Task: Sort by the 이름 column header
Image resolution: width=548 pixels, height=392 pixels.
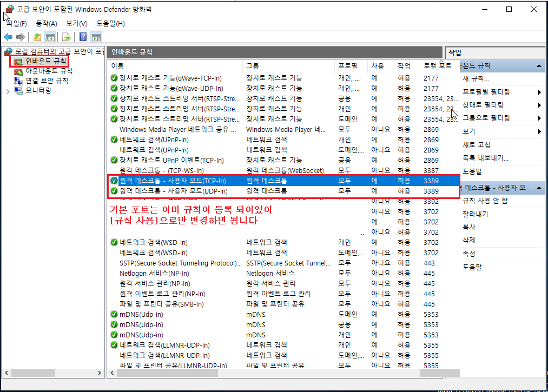Action: 175,65
